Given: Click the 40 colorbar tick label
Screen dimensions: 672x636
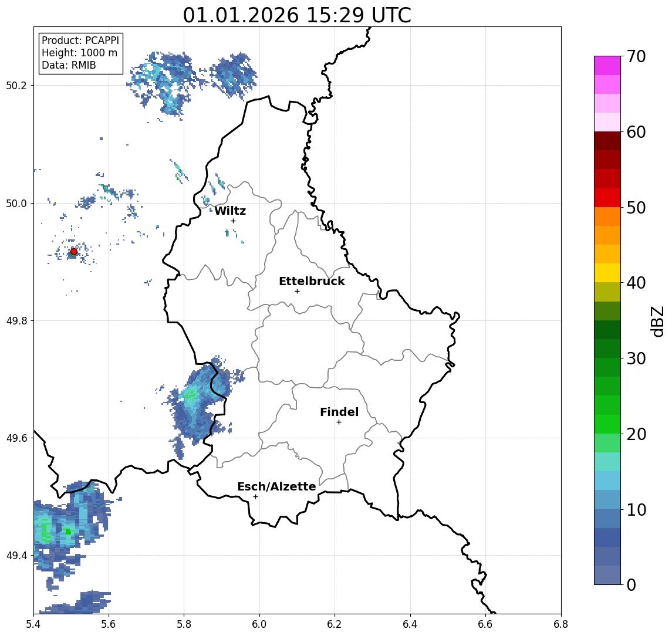Looking at the screenshot, I should (636, 283).
